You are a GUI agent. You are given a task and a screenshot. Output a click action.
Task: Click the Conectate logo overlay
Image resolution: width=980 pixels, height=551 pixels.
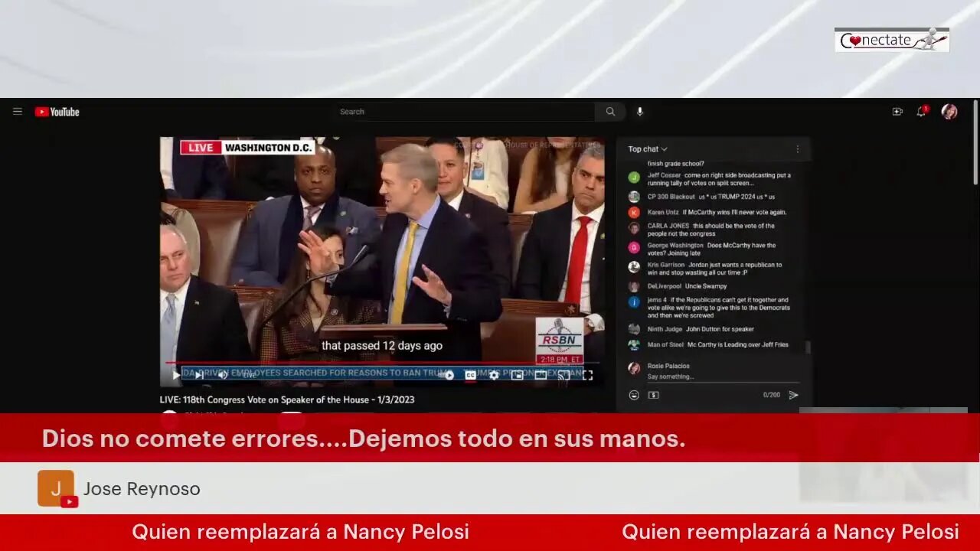pos(892,40)
